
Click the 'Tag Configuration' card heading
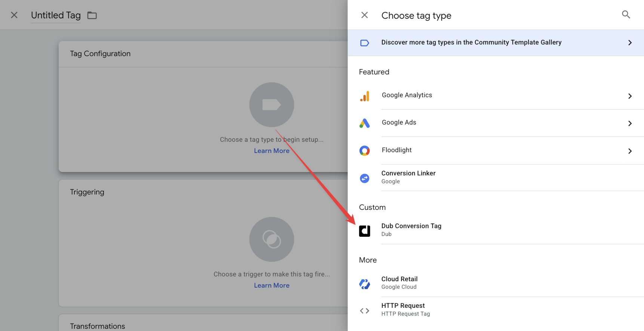pos(100,53)
